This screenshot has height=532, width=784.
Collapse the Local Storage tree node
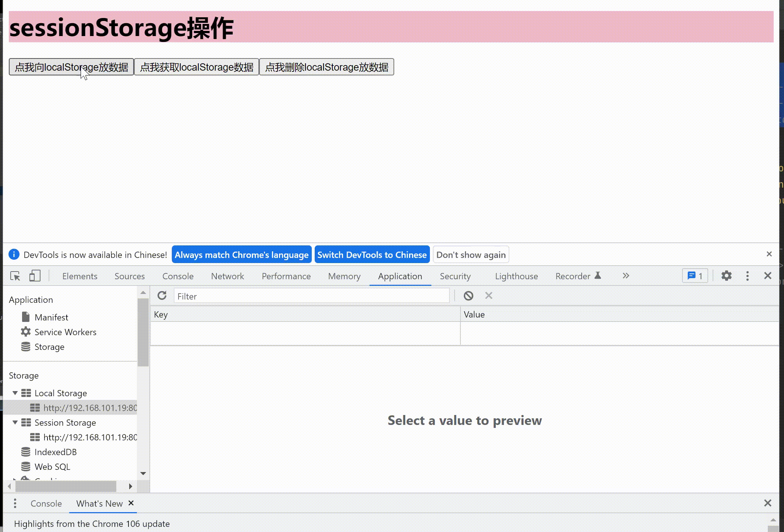point(15,393)
